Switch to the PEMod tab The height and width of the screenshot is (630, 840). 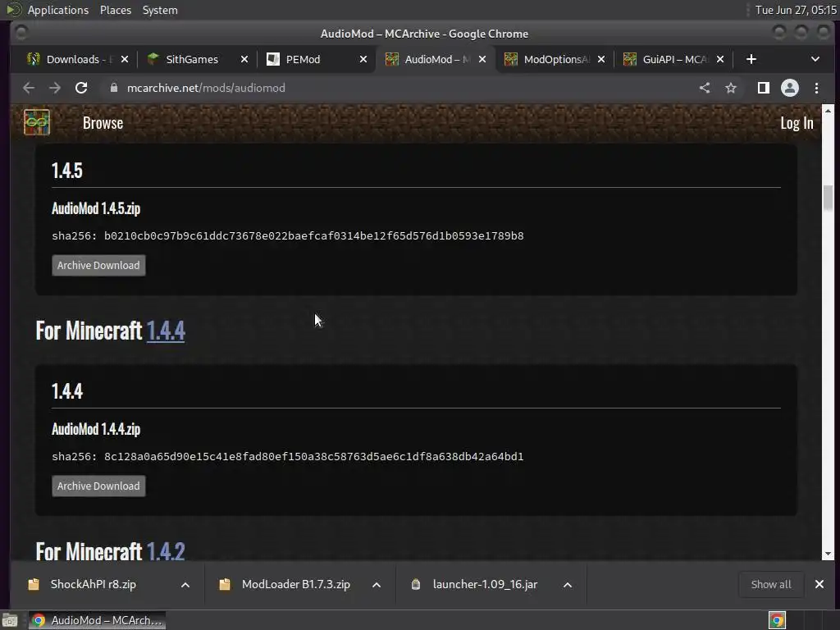pyautogui.click(x=317, y=59)
